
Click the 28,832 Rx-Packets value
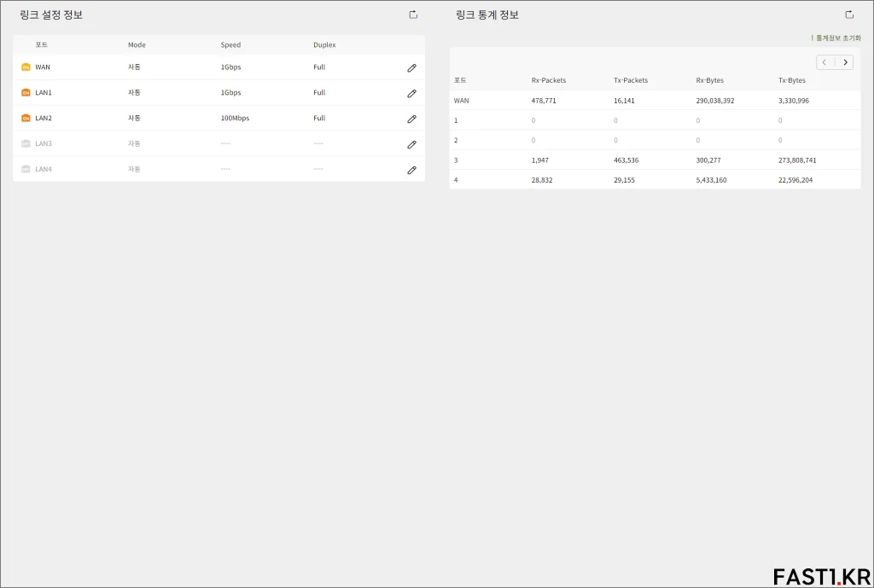(542, 180)
